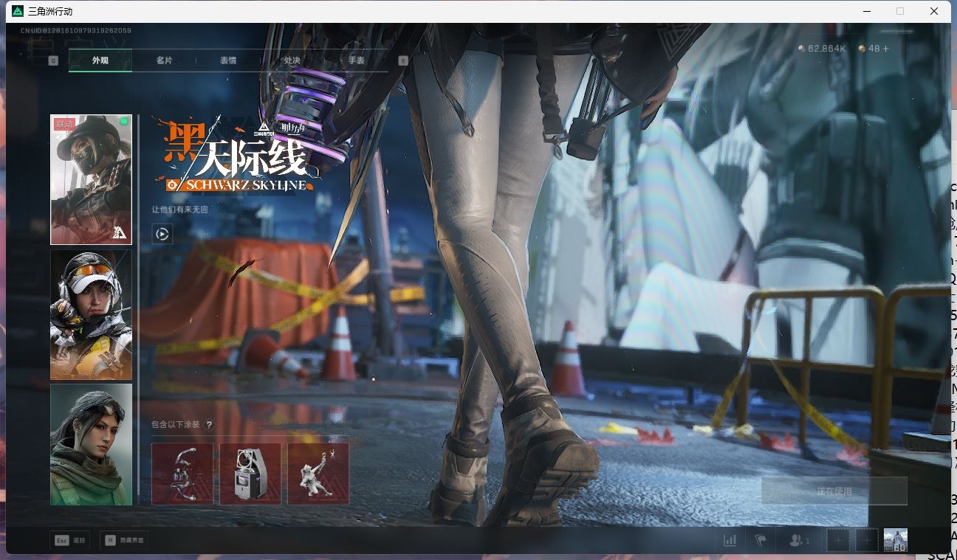Select the white-cap operator skin thumbnail
The height and width of the screenshot is (560, 957).
(91, 314)
